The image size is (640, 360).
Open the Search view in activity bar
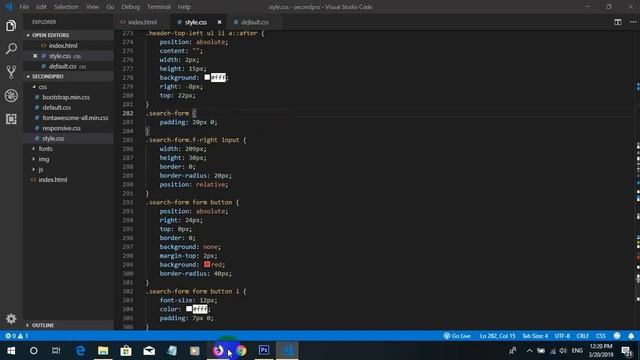(x=11, y=49)
